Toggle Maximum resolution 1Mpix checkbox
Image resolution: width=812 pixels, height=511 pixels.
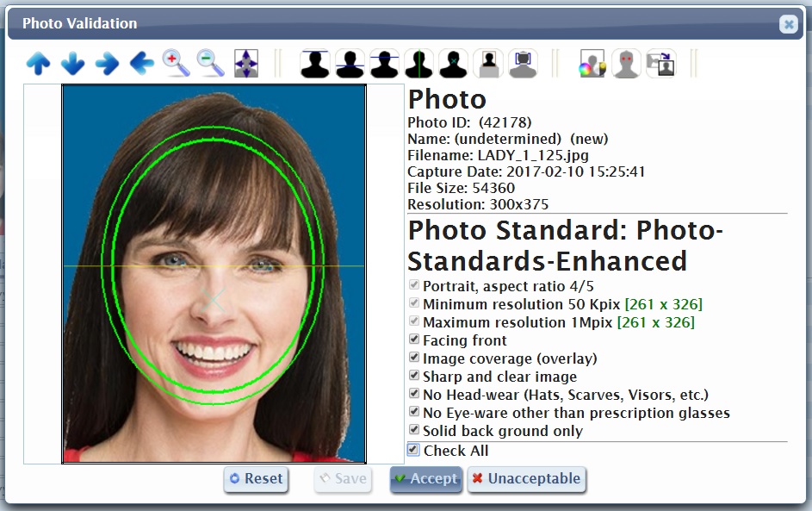point(414,321)
